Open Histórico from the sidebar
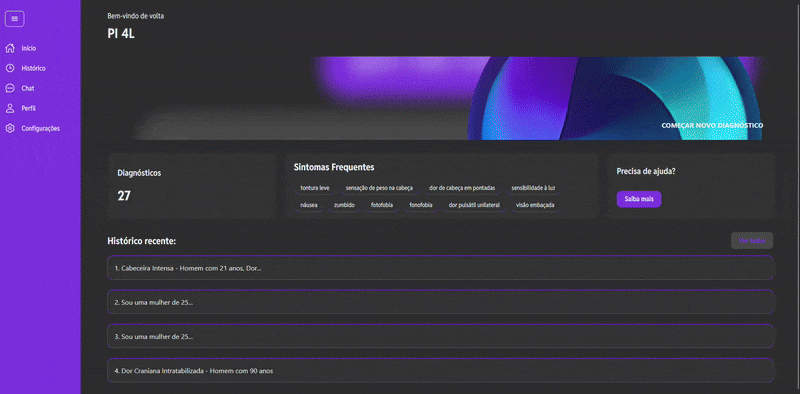 (33, 68)
